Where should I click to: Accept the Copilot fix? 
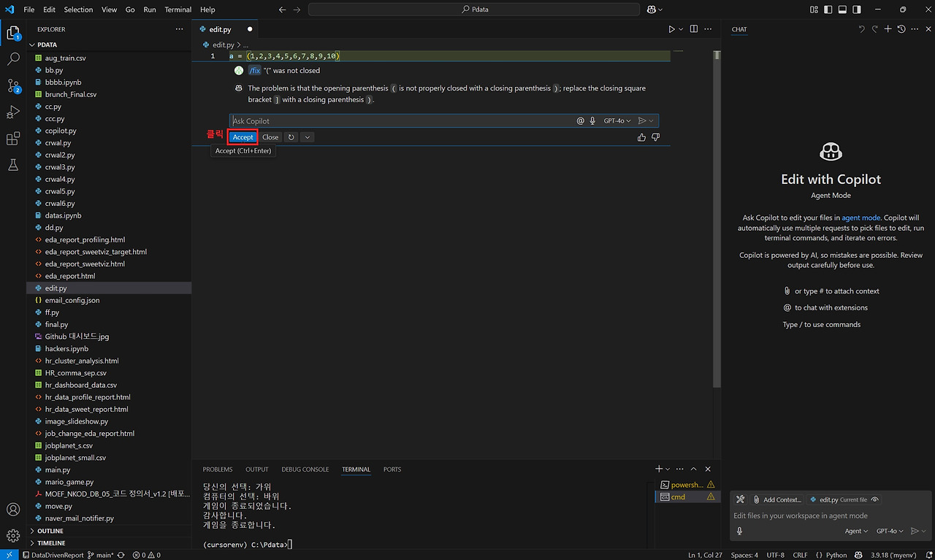pyautogui.click(x=243, y=137)
